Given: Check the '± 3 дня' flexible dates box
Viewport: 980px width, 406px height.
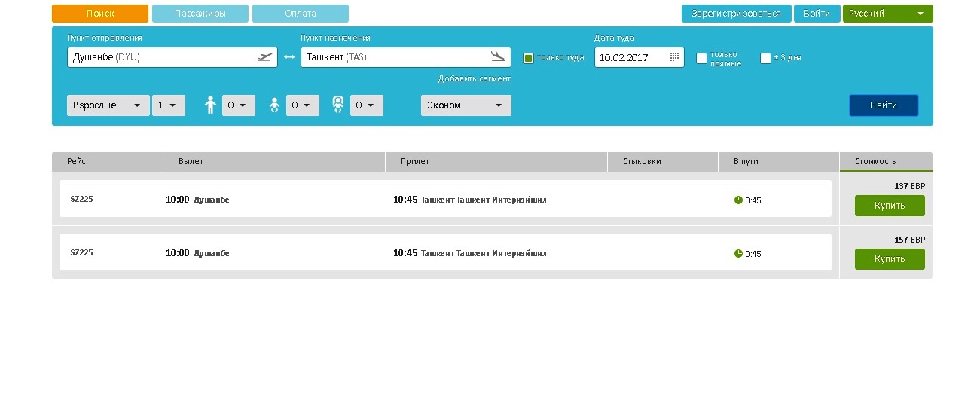Looking at the screenshot, I should pyautogui.click(x=765, y=58).
